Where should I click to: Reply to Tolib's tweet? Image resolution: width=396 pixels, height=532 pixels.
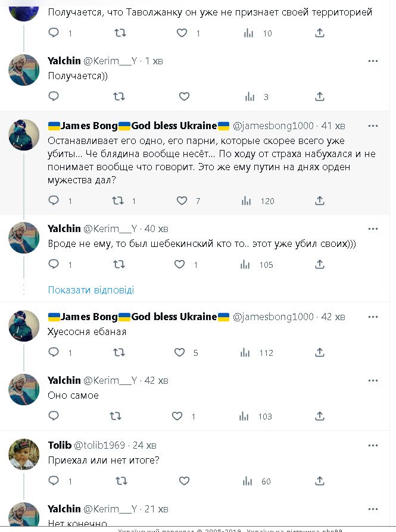[54, 481]
